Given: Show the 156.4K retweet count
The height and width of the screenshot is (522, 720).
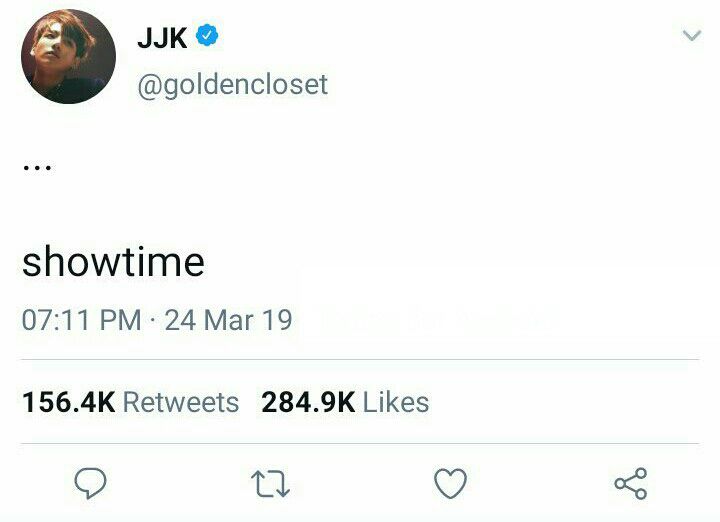Looking at the screenshot, I should [68, 402].
